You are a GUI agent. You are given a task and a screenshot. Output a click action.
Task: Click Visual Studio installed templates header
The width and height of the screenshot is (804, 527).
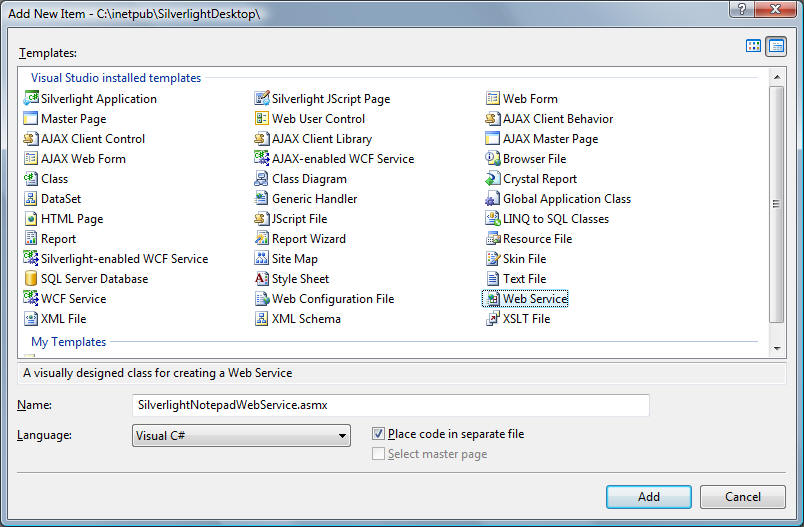pyautogui.click(x=116, y=78)
